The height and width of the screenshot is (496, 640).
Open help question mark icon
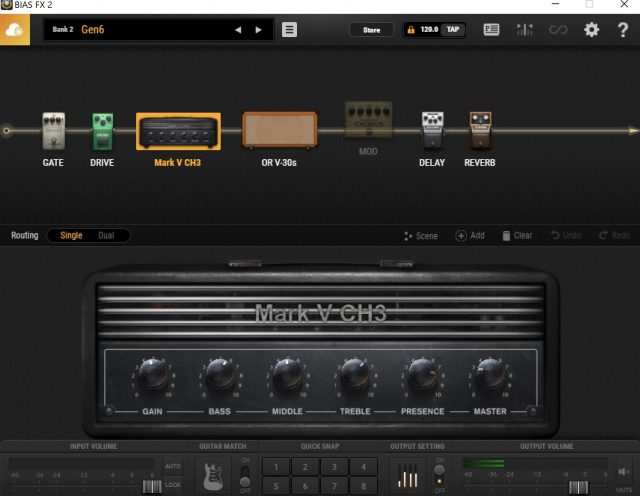tap(623, 30)
